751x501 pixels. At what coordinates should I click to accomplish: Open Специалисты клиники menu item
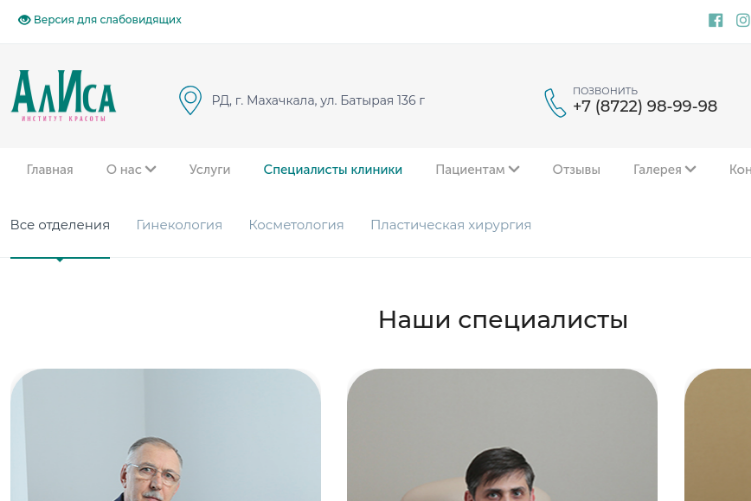pyautogui.click(x=333, y=170)
